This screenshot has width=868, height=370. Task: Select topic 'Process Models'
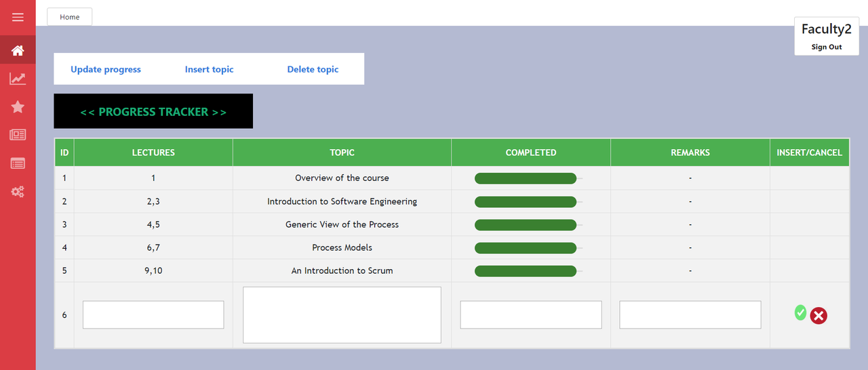(x=342, y=247)
